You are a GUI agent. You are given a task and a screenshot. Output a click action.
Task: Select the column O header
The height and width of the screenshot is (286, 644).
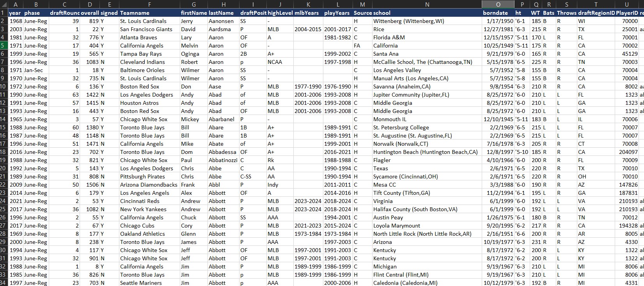498,4
